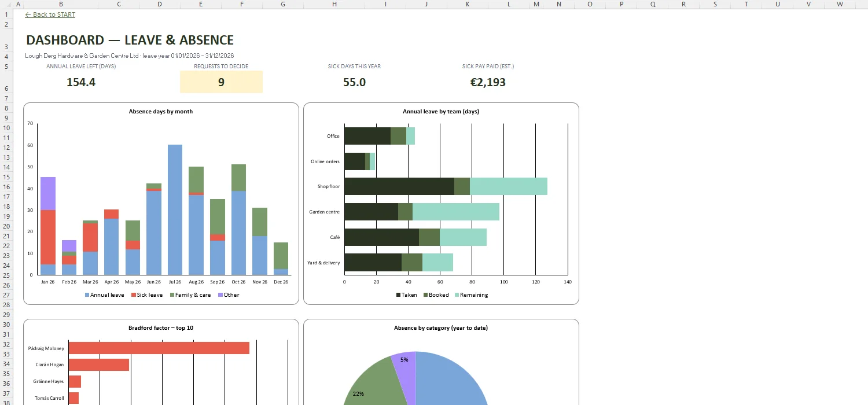Viewport: 868px width, 405px height.
Task: Select the REQUESTS TO DECIDE label
Action: click(x=221, y=67)
